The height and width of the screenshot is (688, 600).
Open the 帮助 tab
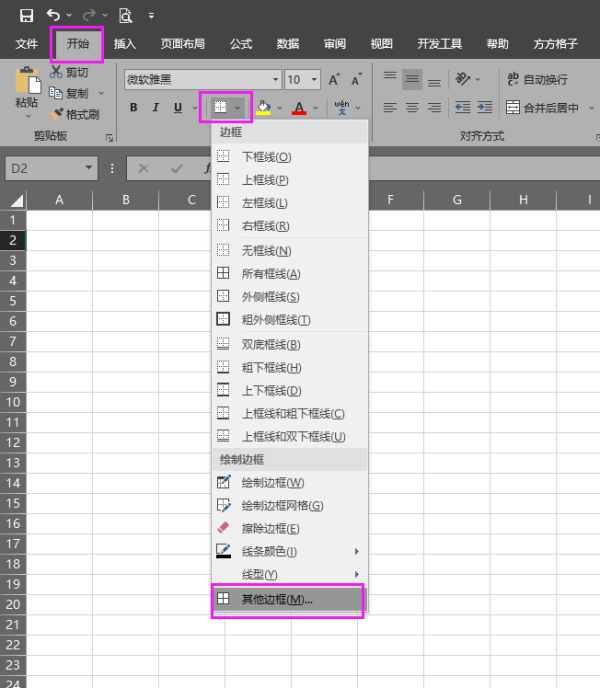pos(497,44)
